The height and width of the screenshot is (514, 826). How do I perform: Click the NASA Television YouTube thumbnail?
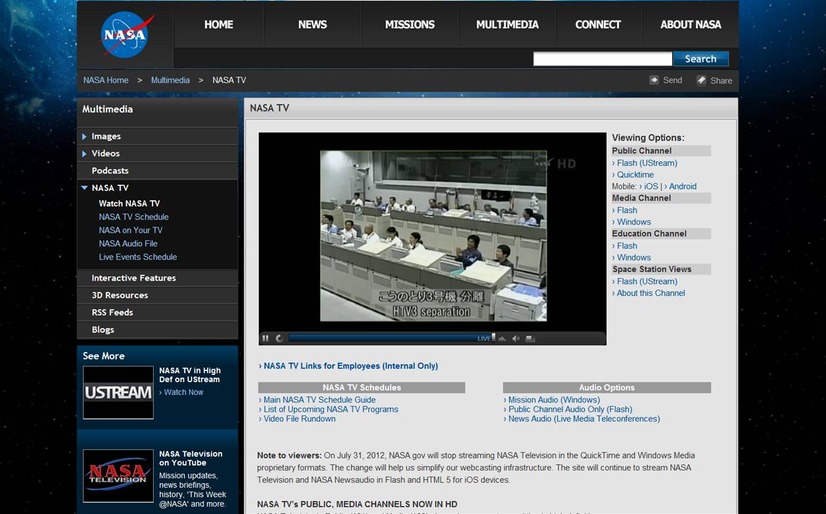pyautogui.click(x=119, y=476)
